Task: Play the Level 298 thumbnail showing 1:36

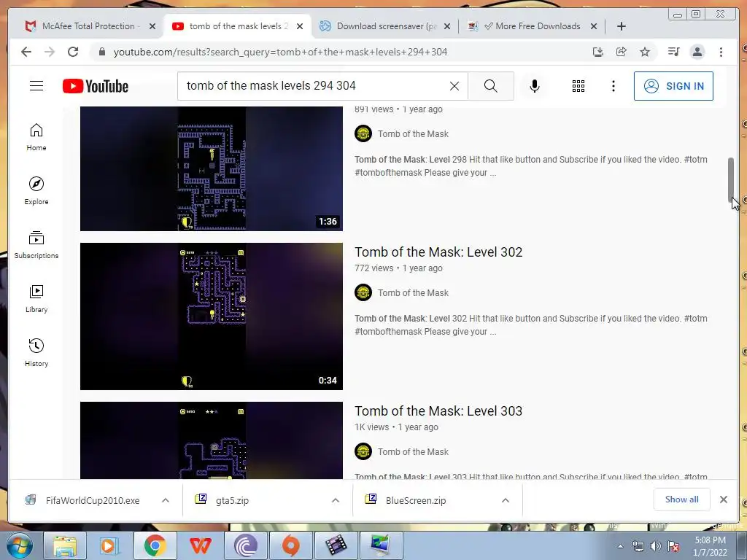Action: pyautogui.click(x=211, y=168)
